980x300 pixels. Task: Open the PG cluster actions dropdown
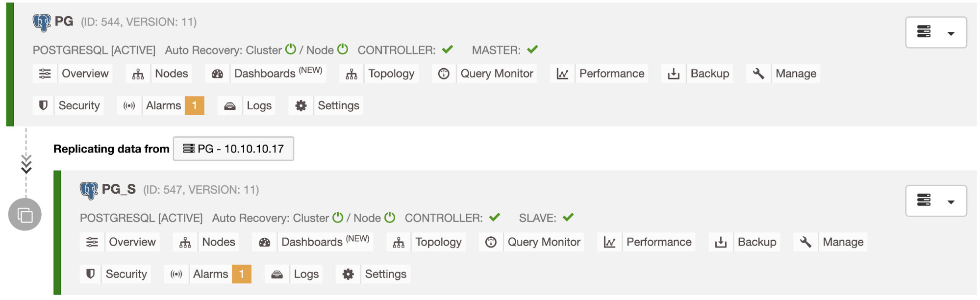936,33
